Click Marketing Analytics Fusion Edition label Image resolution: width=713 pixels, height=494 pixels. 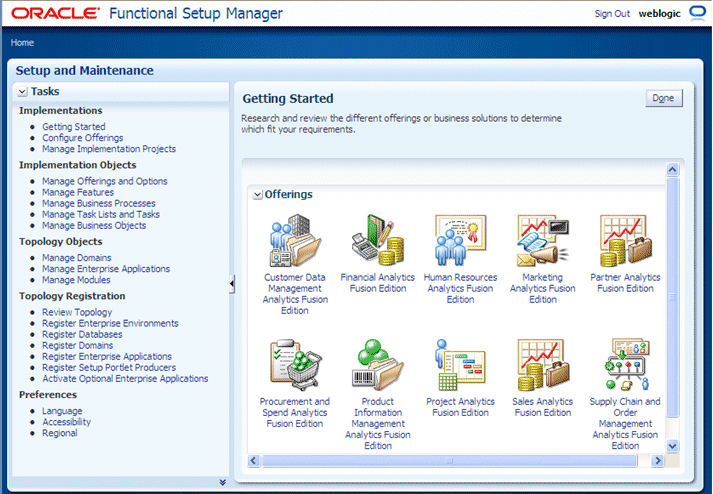coord(542,288)
